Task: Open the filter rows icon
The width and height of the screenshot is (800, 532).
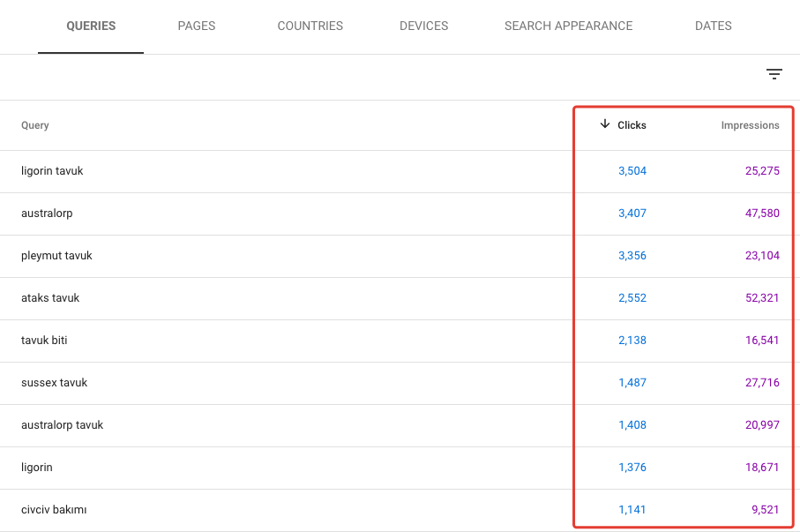Action: tap(774, 74)
